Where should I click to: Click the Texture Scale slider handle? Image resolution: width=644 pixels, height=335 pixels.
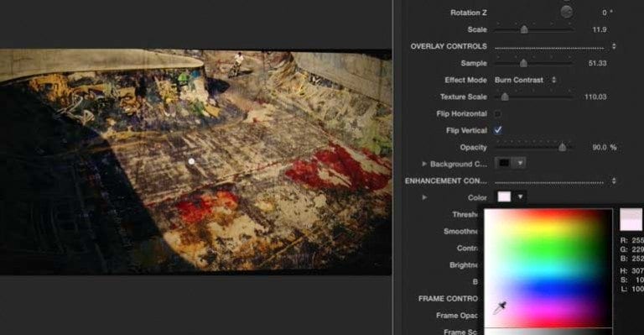[505, 97]
